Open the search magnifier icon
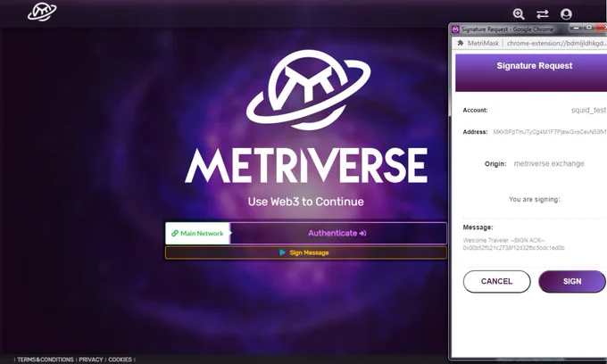 pos(519,14)
